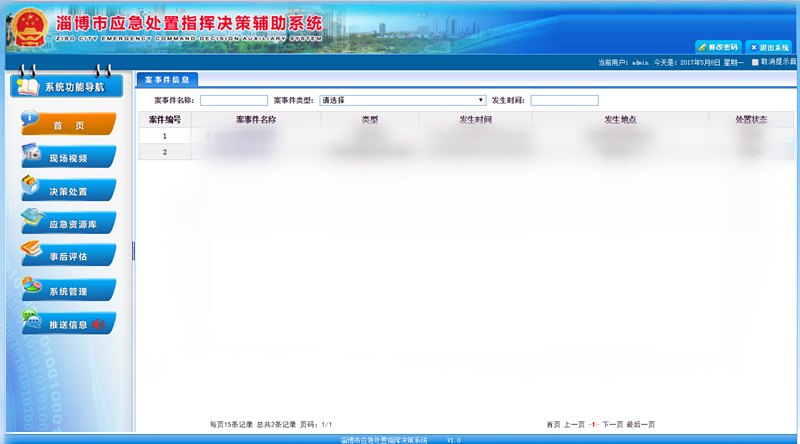Select the 案事件信息 tab
Image resolution: width=800 pixels, height=444 pixels.
pos(166,79)
